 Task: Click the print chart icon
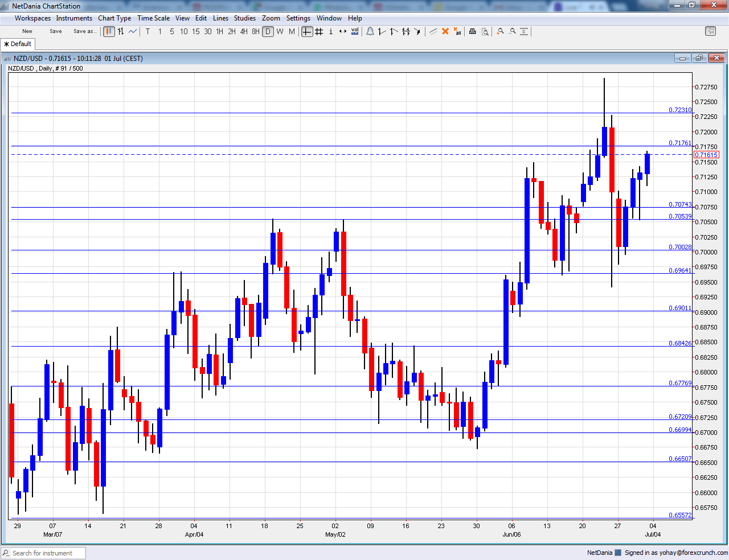(x=472, y=31)
